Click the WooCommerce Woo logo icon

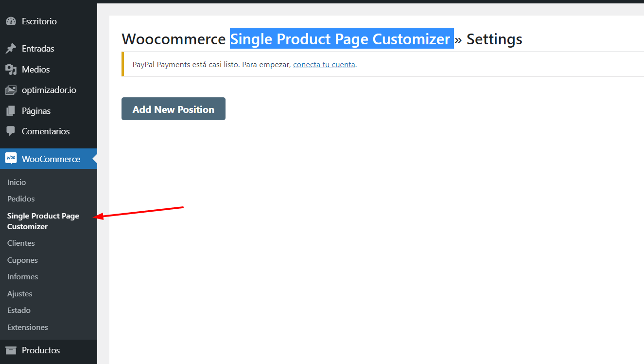coord(11,159)
